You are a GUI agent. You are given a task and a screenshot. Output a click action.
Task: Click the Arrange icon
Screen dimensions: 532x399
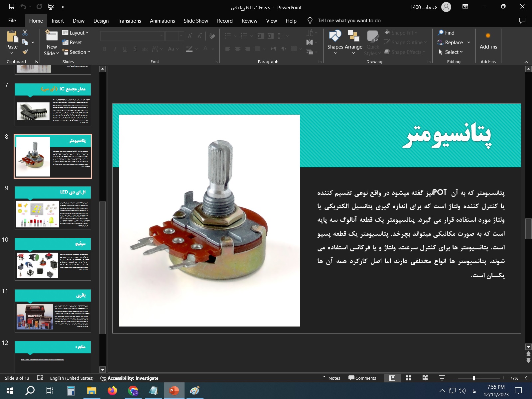[353, 42]
